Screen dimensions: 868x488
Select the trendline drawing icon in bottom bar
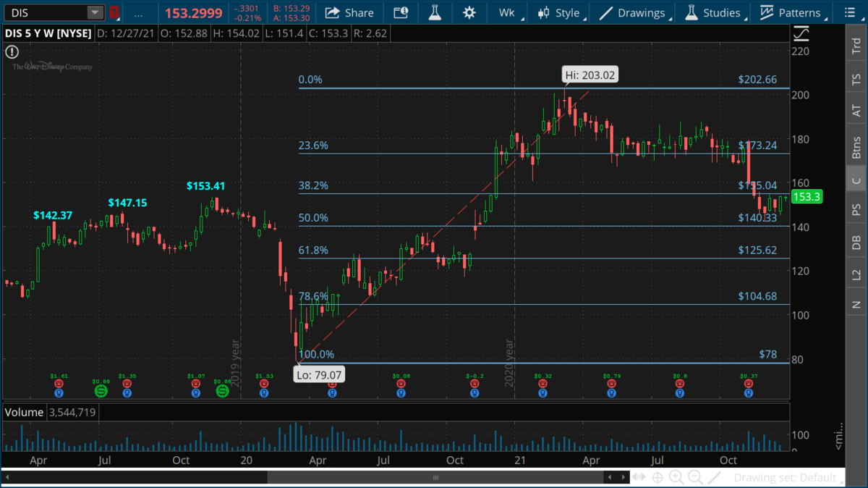point(714,478)
